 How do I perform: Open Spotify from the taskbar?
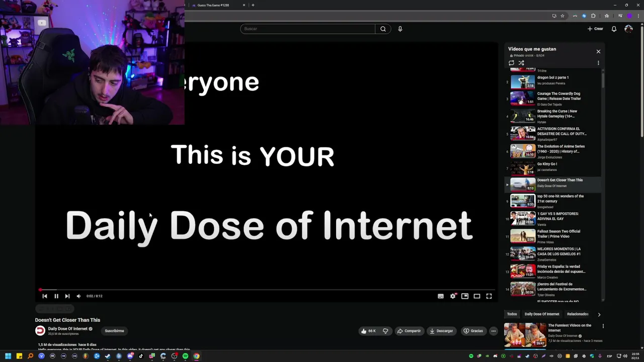click(185, 356)
